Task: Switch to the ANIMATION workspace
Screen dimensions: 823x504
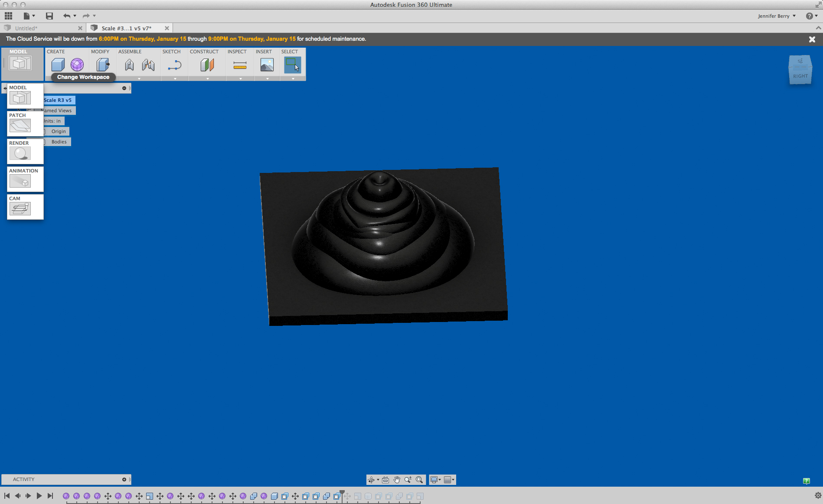Action: [x=25, y=179]
